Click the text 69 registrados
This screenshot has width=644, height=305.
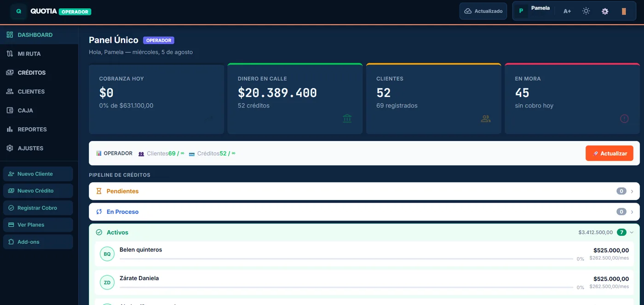[397, 106]
